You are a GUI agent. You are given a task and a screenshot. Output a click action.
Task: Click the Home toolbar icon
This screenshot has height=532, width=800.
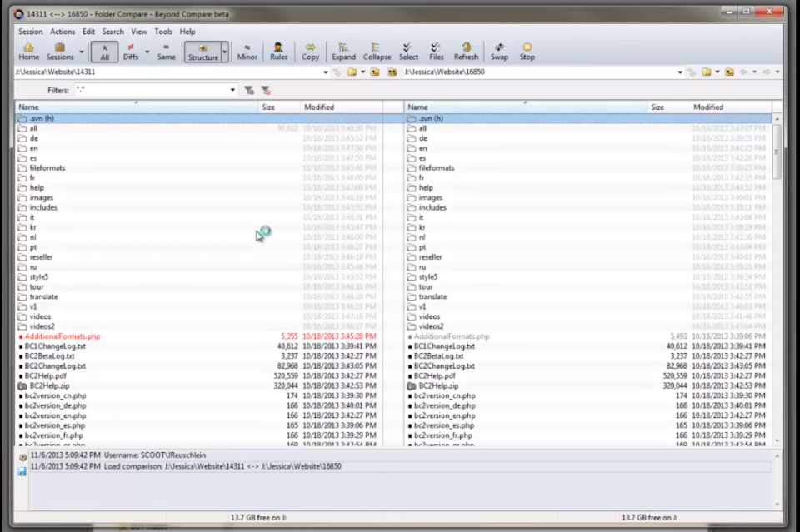[x=28, y=50]
